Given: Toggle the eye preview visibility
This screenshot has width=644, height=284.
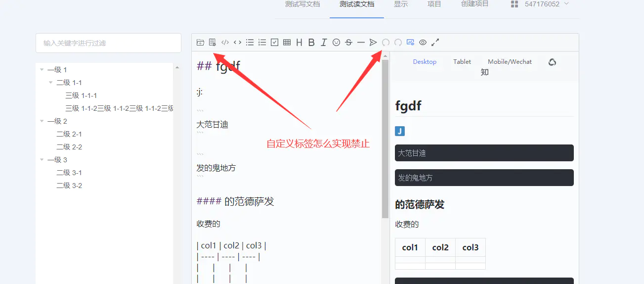Looking at the screenshot, I should [x=423, y=43].
